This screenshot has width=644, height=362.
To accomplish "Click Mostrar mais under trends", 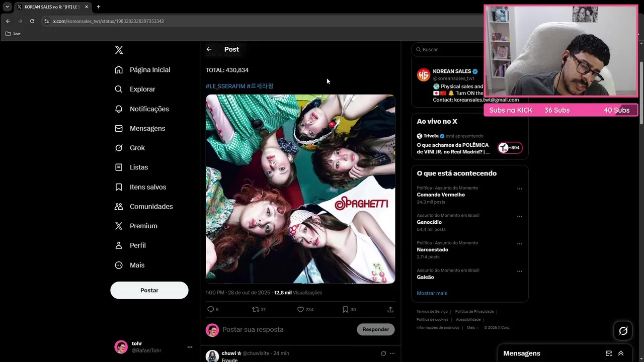I will (432, 293).
